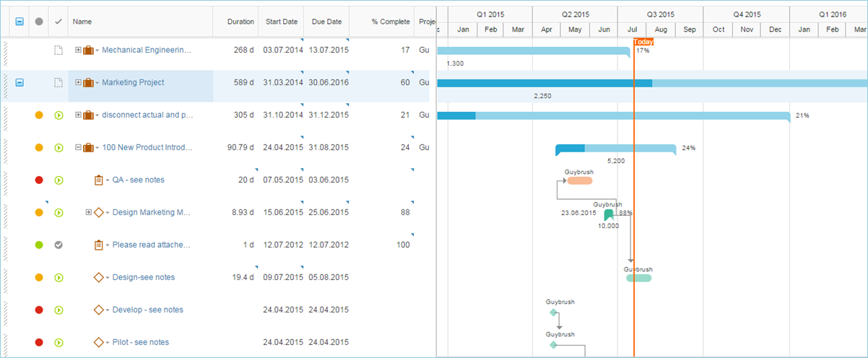The image size is (868, 358).
Task: Open the Marketing Project link
Action: point(133,82)
